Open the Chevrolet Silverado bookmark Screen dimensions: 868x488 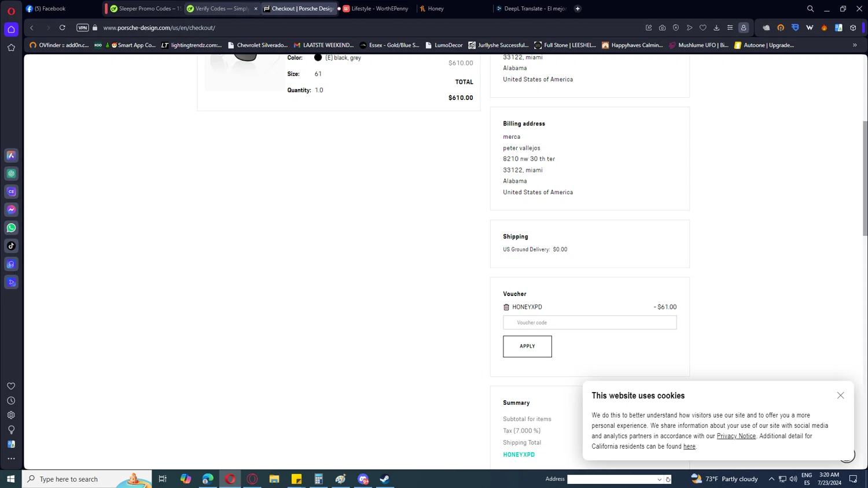pos(258,45)
